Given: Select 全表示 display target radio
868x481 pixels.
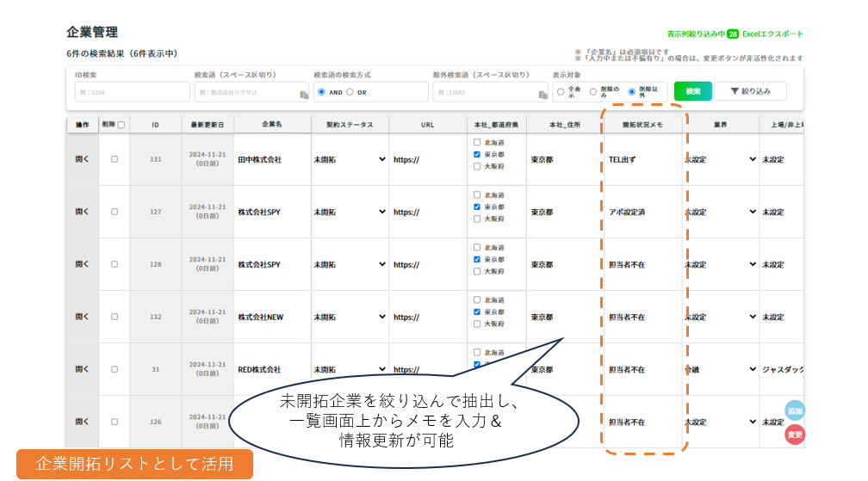Looking at the screenshot, I should pos(561,91).
